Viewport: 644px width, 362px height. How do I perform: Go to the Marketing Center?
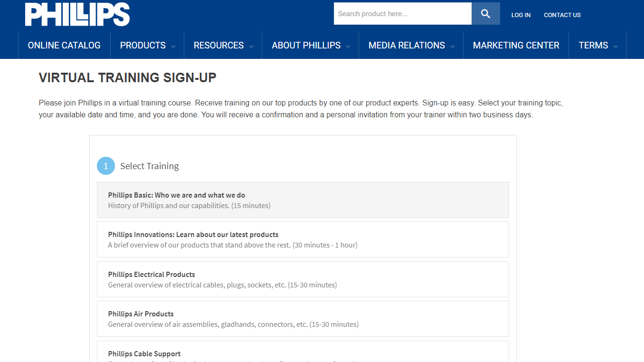(x=516, y=45)
